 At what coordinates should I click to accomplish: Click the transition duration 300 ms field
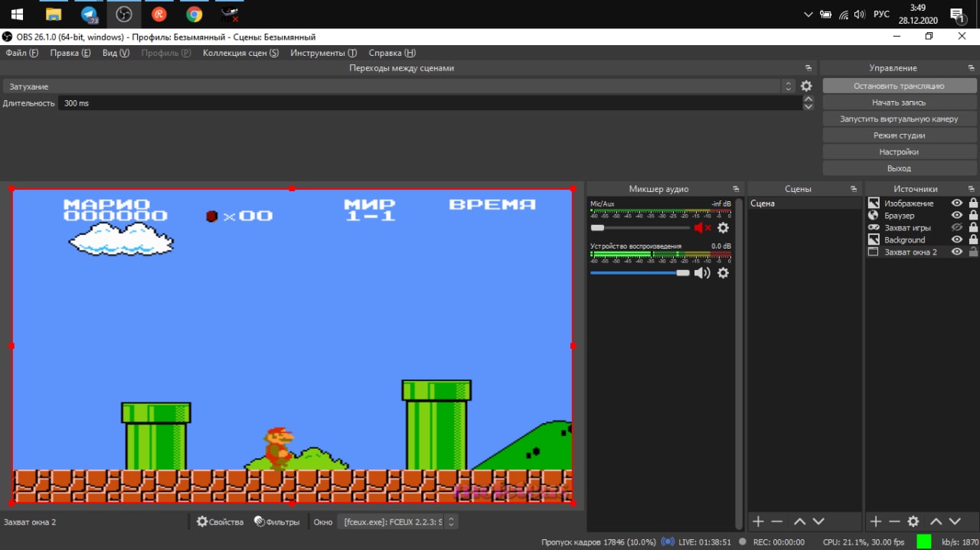click(x=430, y=103)
